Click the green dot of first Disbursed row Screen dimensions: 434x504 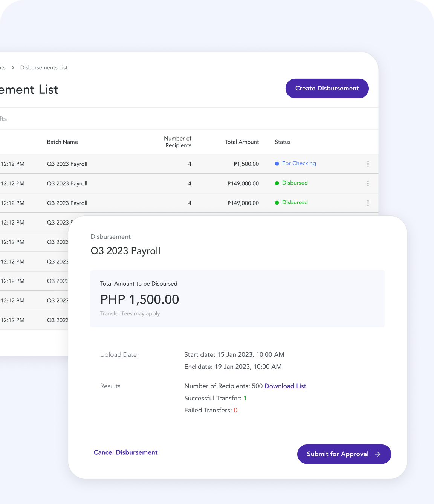(x=277, y=183)
